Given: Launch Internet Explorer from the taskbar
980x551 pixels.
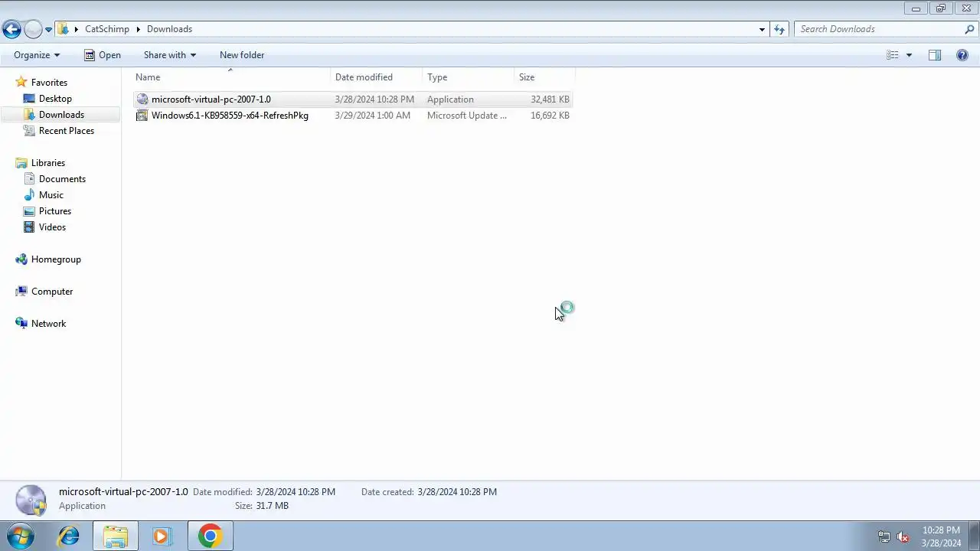Looking at the screenshot, I should coord(69,536).
